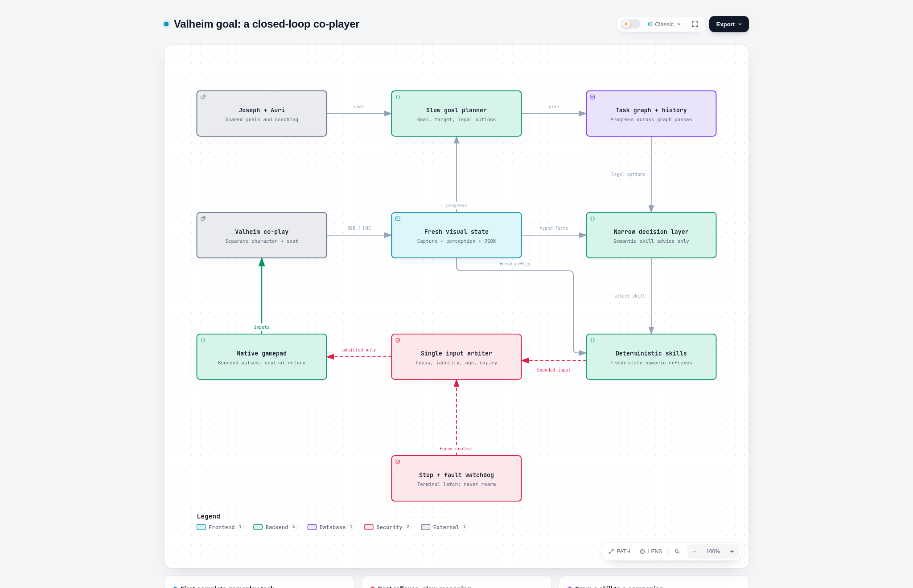Image resolution: width=913 pixels, height=588 pixels.
Task: Click the Frontend legend swatch
Action: (201, 527)
